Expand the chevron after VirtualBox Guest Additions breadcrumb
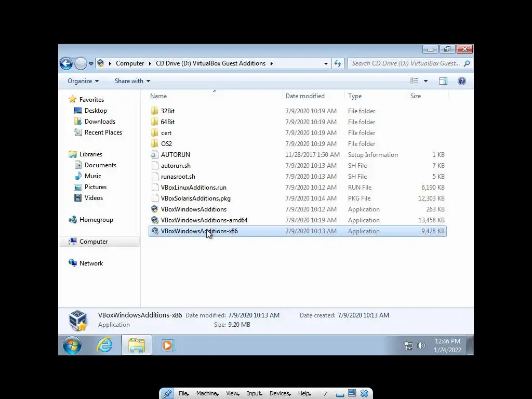Screen dimensions: 532x399 pos(271,63)
